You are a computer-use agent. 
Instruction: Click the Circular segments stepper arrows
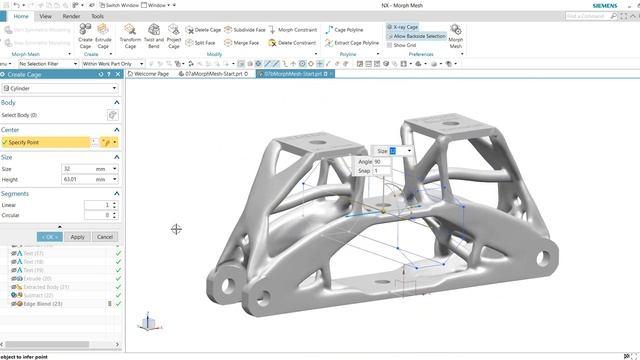[x=115, y=215]
